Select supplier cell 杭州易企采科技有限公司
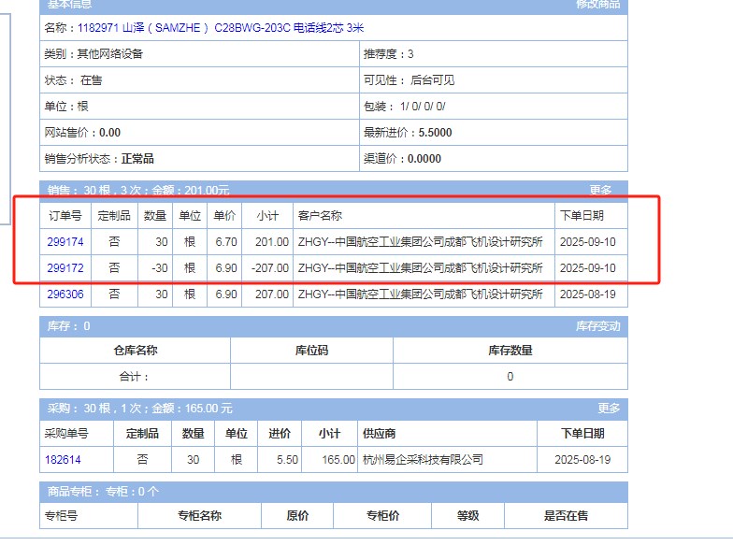The height and width of the screenshot is (560, 733). [x=423, y=460]
